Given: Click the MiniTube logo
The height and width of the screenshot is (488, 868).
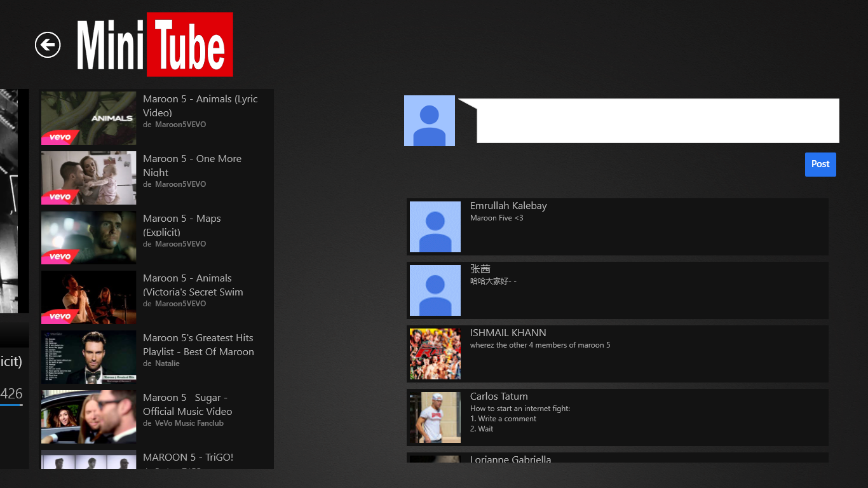Looking at the screenshot, I should [x=155, y=44].
